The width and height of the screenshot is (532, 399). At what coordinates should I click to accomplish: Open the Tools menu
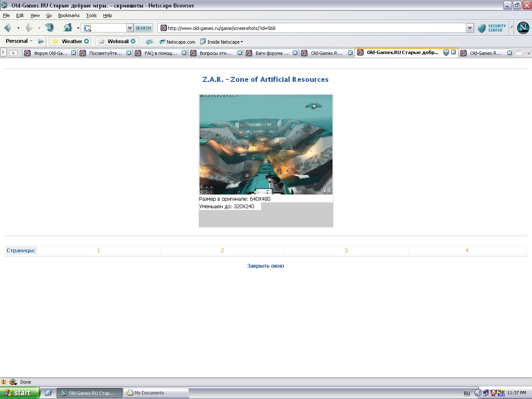(x=91, y=15)
